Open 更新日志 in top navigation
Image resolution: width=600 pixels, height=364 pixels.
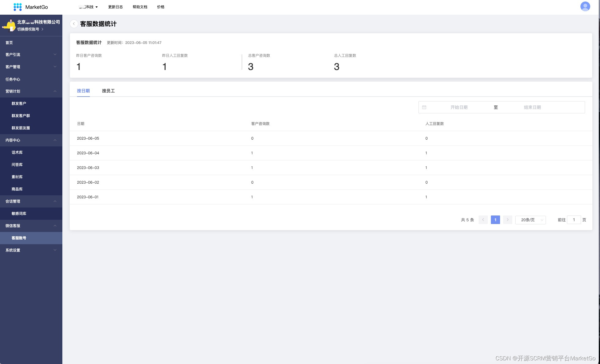pos(115,7)
